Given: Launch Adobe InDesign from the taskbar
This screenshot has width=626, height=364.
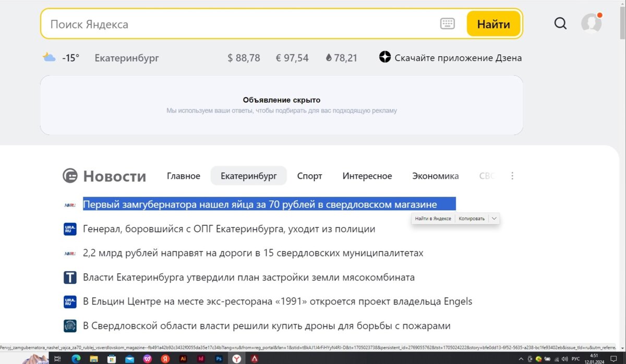Looking at the screenshot, I should point(201,359).
